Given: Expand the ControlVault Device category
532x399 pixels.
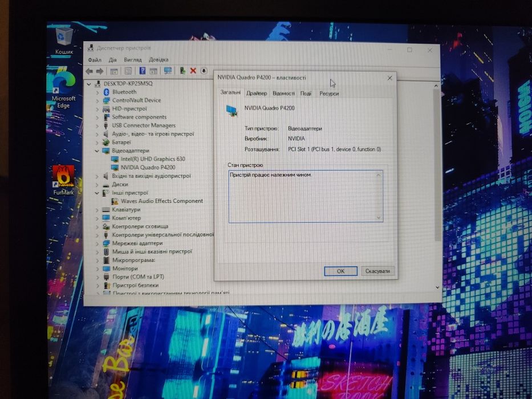Looking at the screenshot, I should [x=98, y=101].
